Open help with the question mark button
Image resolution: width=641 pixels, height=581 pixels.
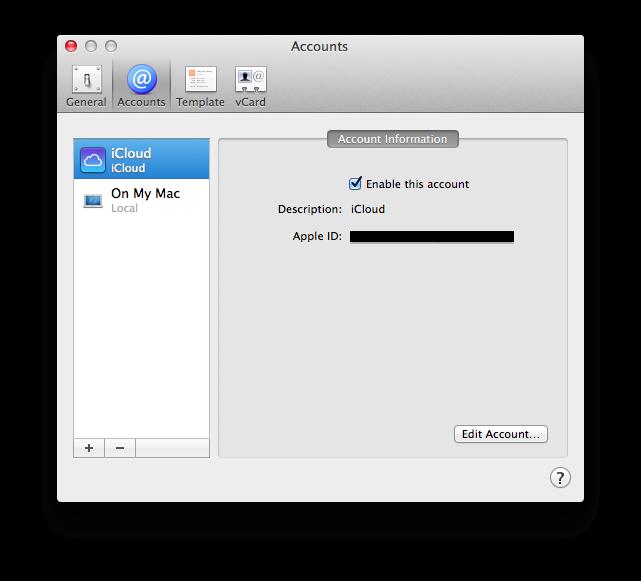(x=560, y=478)
